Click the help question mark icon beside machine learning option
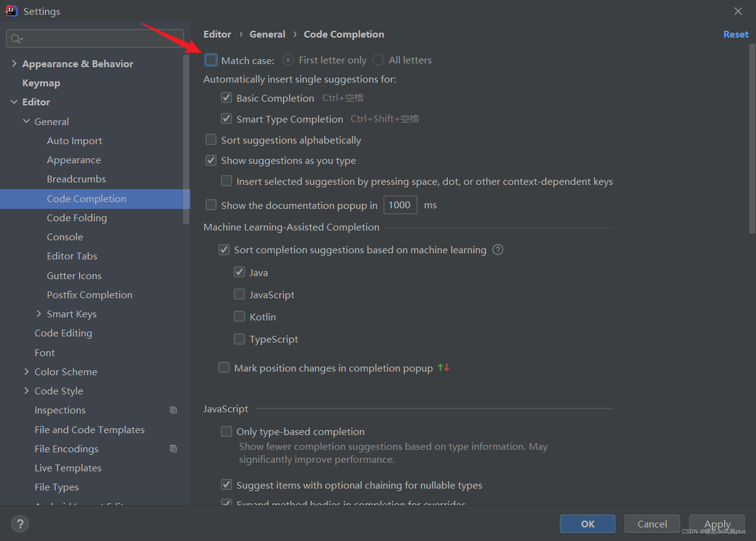The image size is (756, 541). [x=498, y=250]
